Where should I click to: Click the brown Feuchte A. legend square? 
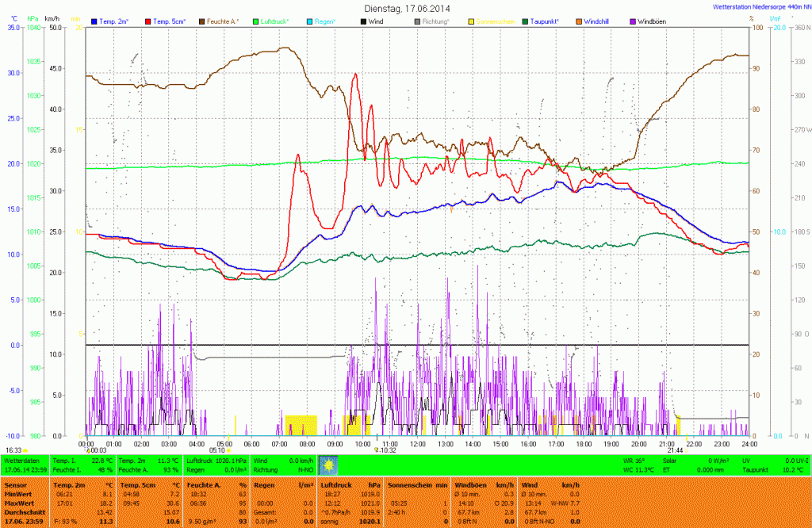click(x=201, y=21)
